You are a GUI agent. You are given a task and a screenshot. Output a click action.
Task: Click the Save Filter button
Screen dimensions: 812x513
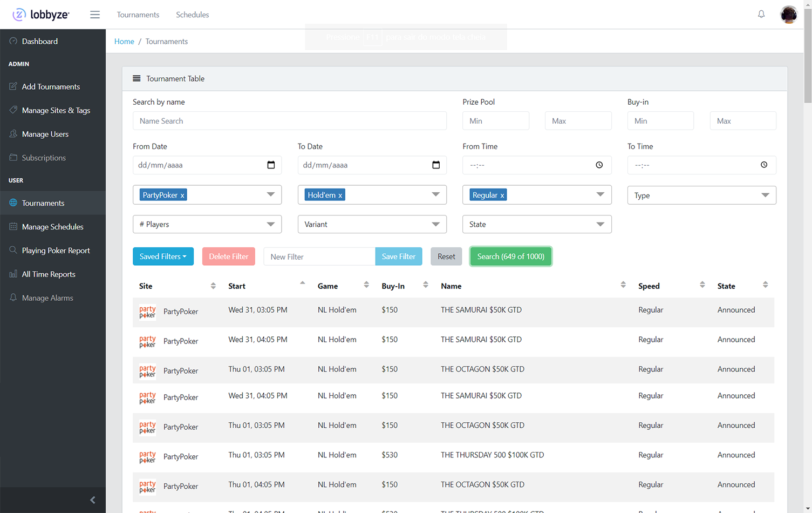399,256
